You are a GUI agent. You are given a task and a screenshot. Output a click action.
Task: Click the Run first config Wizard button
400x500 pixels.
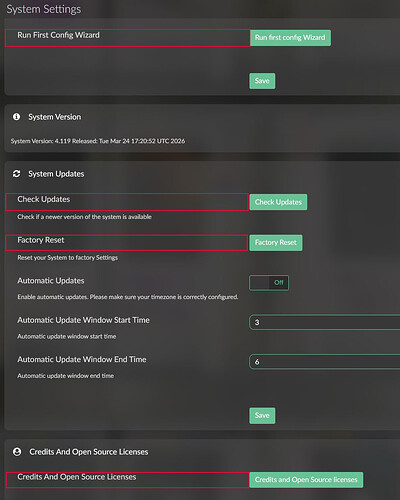(290, 38)
